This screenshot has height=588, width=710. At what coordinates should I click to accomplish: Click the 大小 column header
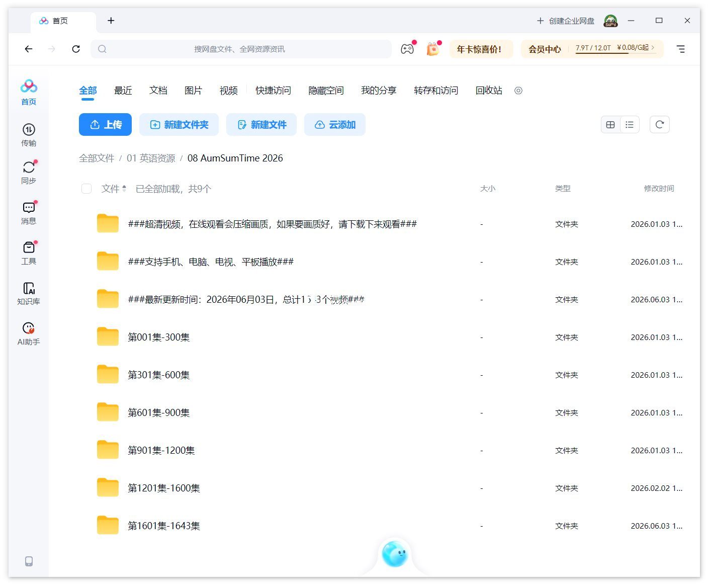click(488, 189)
